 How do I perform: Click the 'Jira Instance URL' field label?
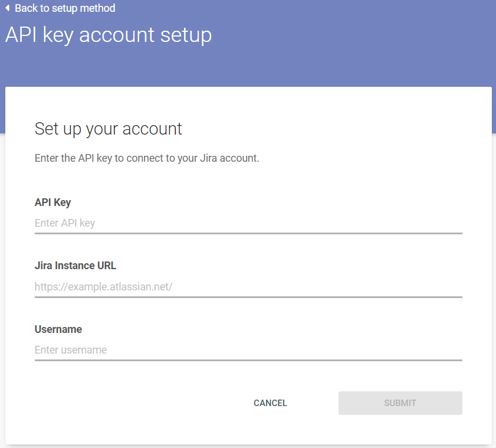[75, 266]
